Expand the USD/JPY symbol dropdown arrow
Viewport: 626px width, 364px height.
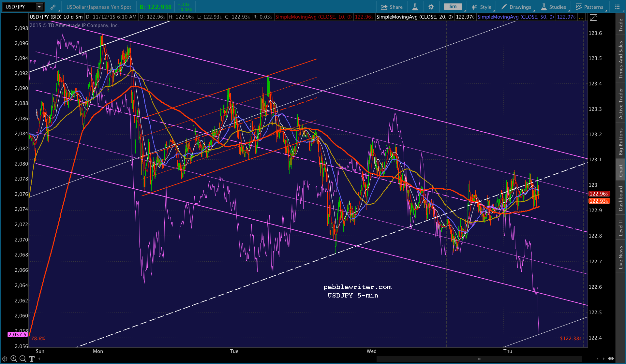pyautogui.click(x=39, y=7)
